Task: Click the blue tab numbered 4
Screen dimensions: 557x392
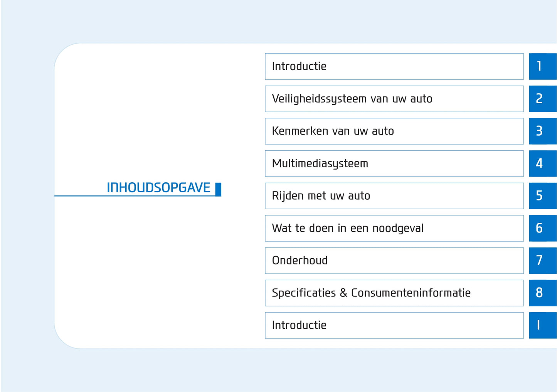Action: point(542,163)
